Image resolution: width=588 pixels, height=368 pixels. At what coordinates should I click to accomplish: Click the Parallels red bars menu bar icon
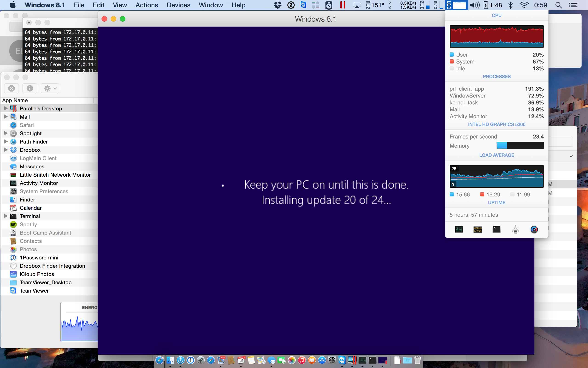pos(343,5)
